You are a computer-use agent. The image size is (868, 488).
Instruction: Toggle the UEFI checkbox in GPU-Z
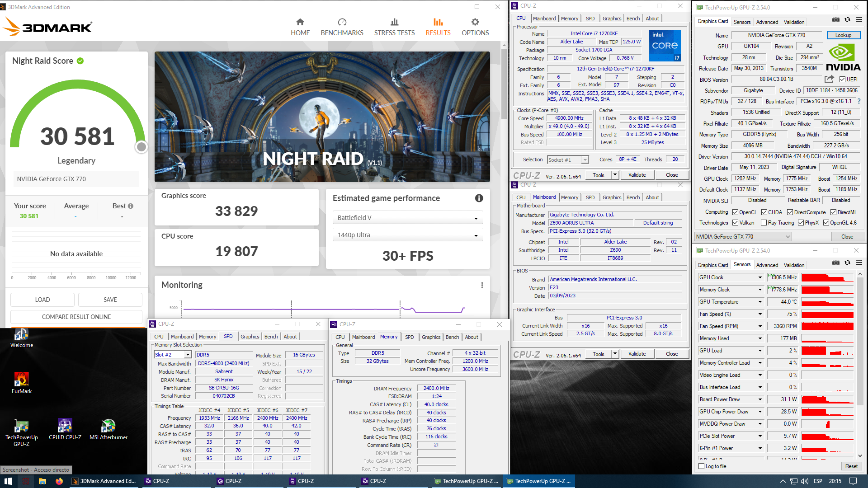(842, 79)
